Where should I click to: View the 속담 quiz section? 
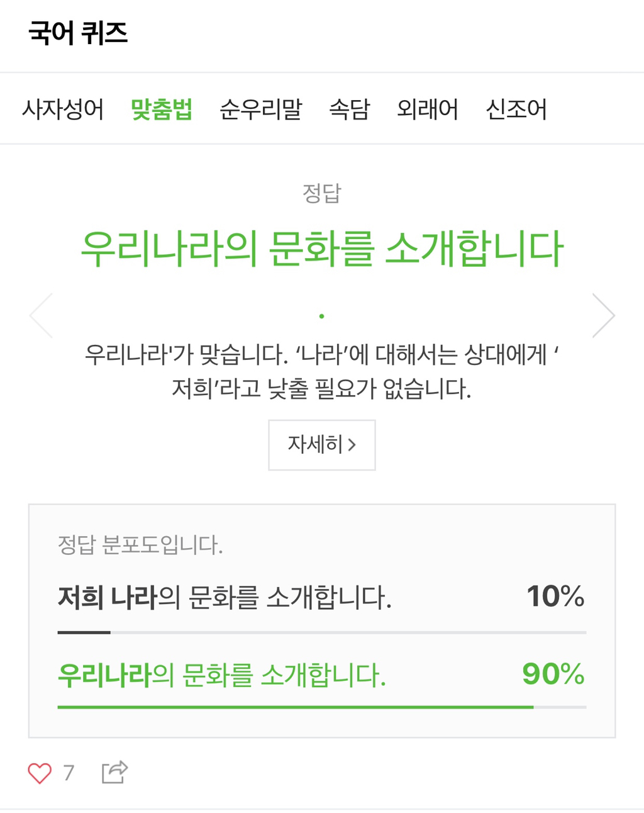point(351,109)
